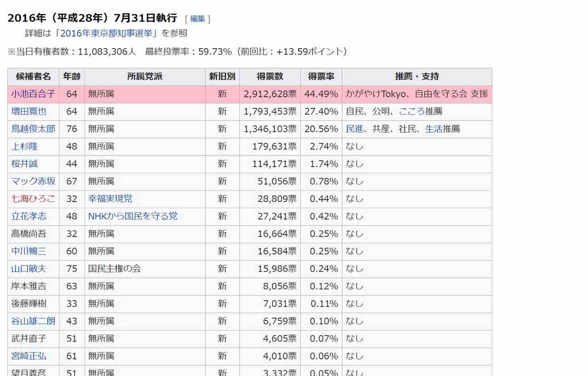Click the 20.56% vote share cell
588x376 pixels.
tap(321, 129)
